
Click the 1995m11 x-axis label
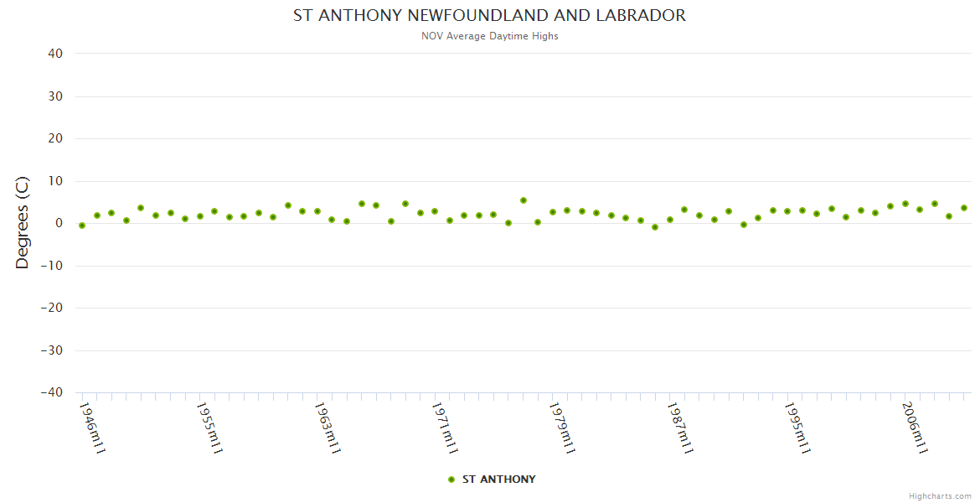pyautogui.click(x=797, y=428)
